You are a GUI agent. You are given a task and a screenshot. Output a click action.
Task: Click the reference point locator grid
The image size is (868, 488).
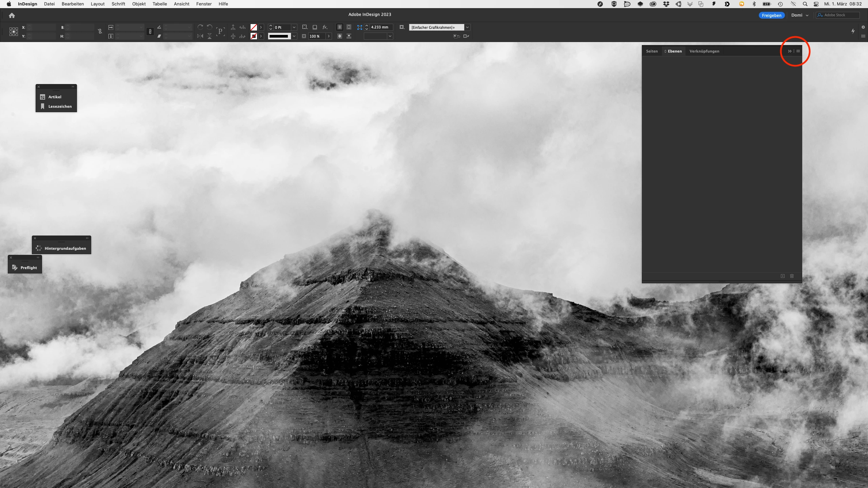[14, 32]
